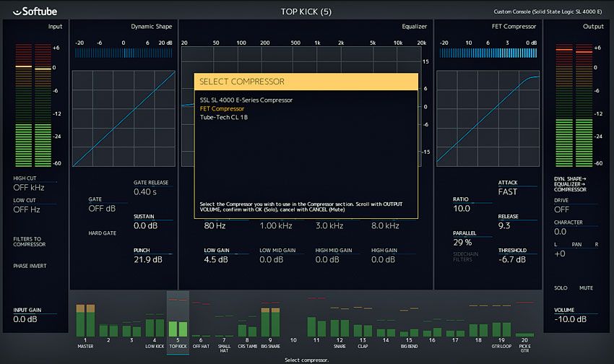The width and height of the screenshot is (614, 364).
Task: Click GATE OFF dB value
Action: [x=102, y=209]
